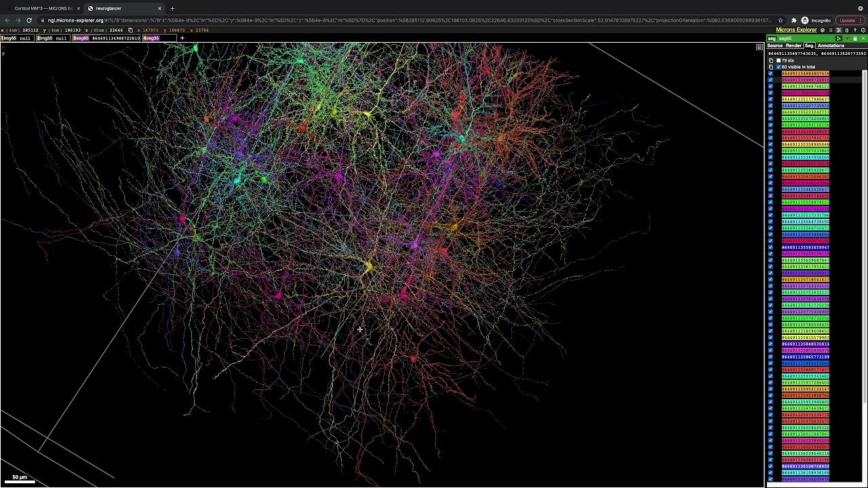
Task: Click the help question mark icon
Action: click(x=854, y=30)
